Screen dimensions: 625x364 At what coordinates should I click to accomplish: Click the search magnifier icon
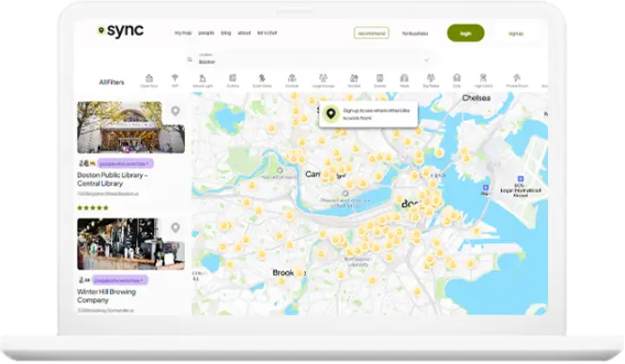click(190, 60)
